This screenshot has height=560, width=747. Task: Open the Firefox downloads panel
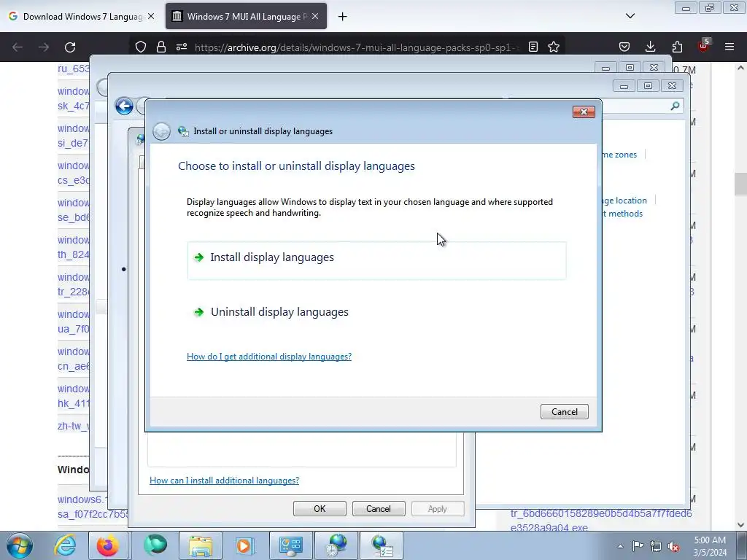tap(650, 47)
